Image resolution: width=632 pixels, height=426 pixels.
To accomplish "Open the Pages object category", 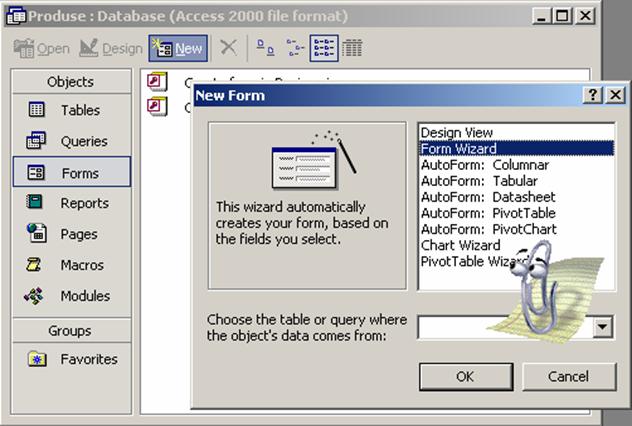I will pos(71,234).
